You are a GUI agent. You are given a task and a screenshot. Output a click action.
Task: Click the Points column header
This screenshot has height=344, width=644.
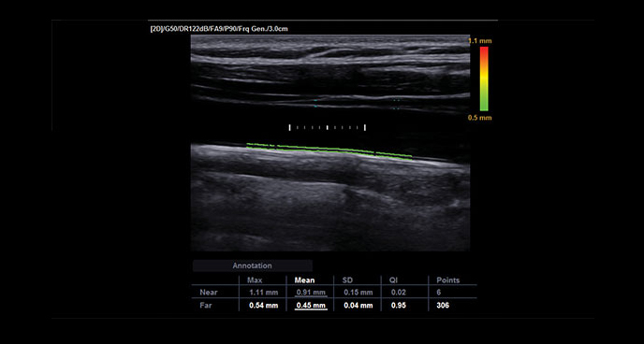448,280
